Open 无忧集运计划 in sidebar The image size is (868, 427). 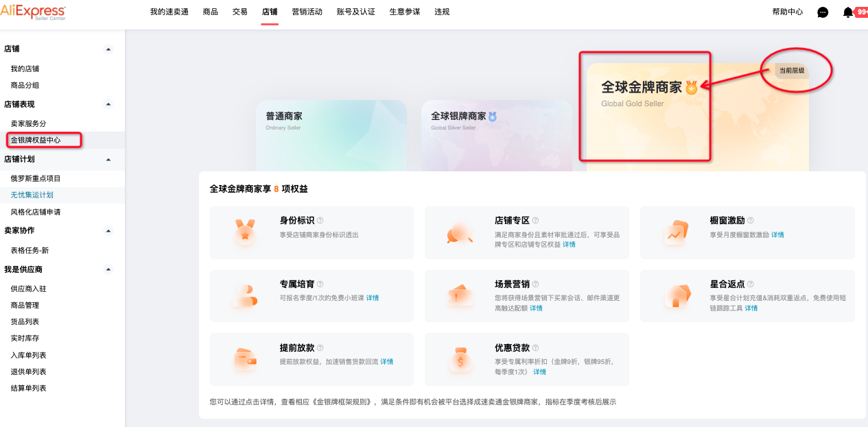click(x=32, y=195)
